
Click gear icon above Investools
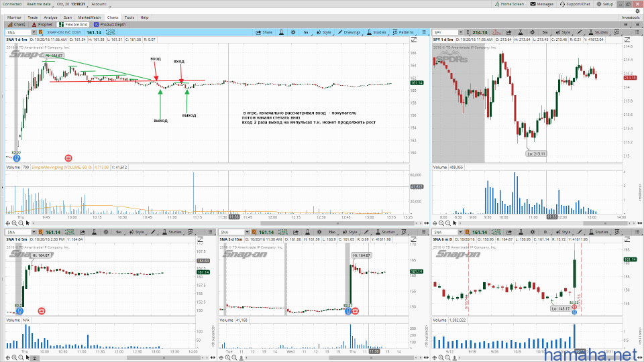click(637, 11)
